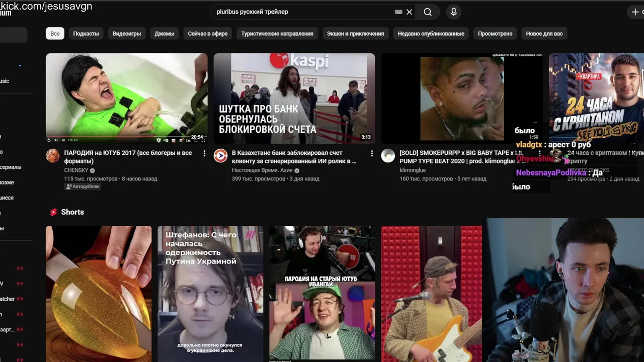Click the plus create button at top right
Screen dimensions: 644x362
point(635,12)
